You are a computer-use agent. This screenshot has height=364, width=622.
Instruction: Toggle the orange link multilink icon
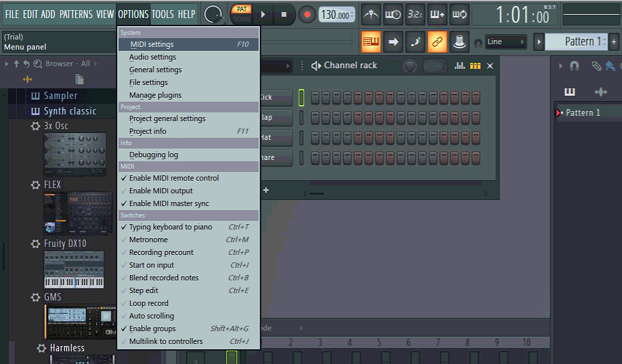(x=437, y=41)
